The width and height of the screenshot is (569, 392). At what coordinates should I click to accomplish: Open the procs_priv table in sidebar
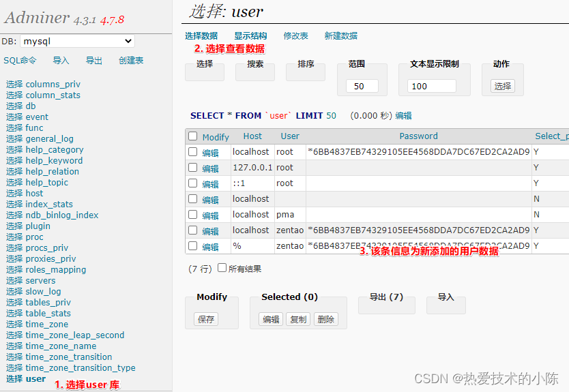click(x=47, y=248)
